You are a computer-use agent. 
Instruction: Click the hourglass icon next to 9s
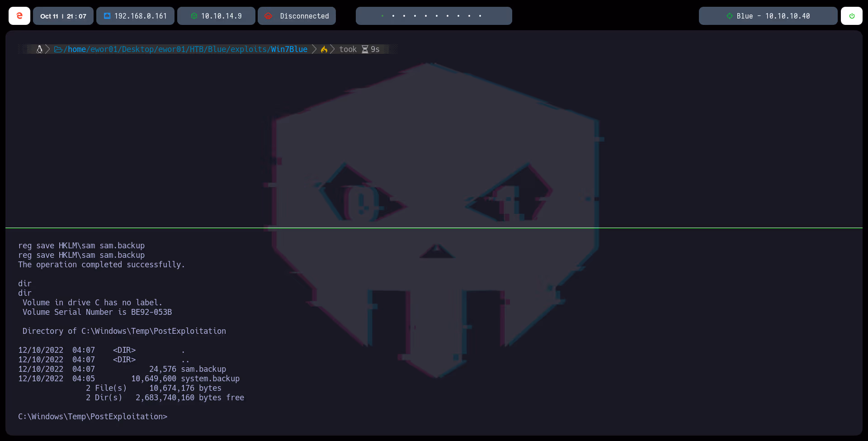pos(364,49)
